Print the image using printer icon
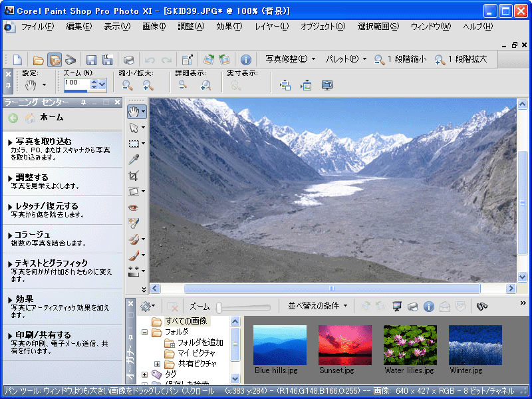The width and height of the screenshot is (532, 399). 128,60
